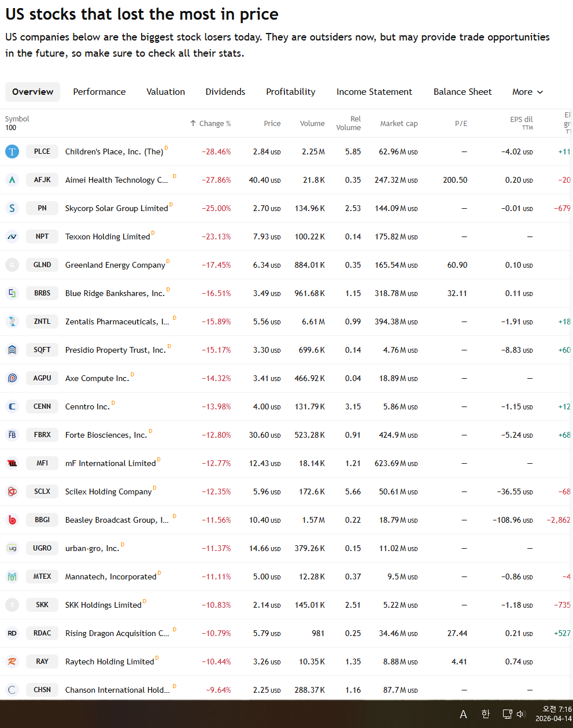Click the Children's Place PLCE logo icon
This screenshot has width=573, height=728.
coord(12,151)
